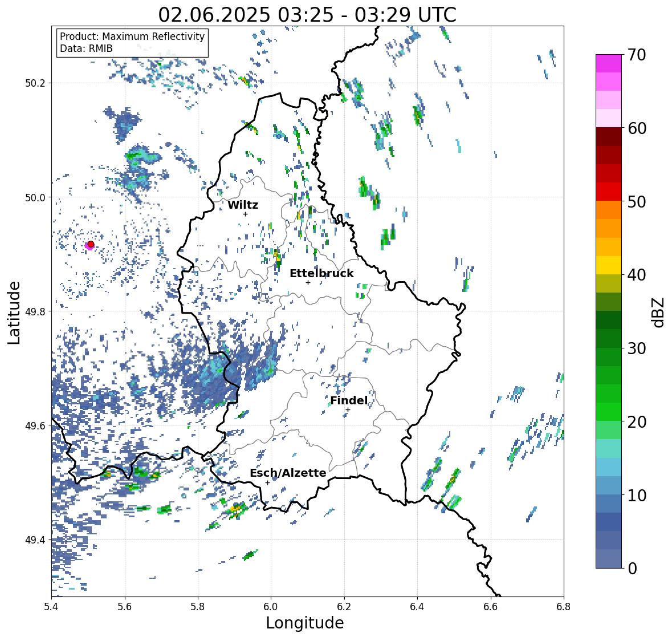Click the timestamp title 02.06.2025 03:25 - 03:29 UTC

pos(307,15)
